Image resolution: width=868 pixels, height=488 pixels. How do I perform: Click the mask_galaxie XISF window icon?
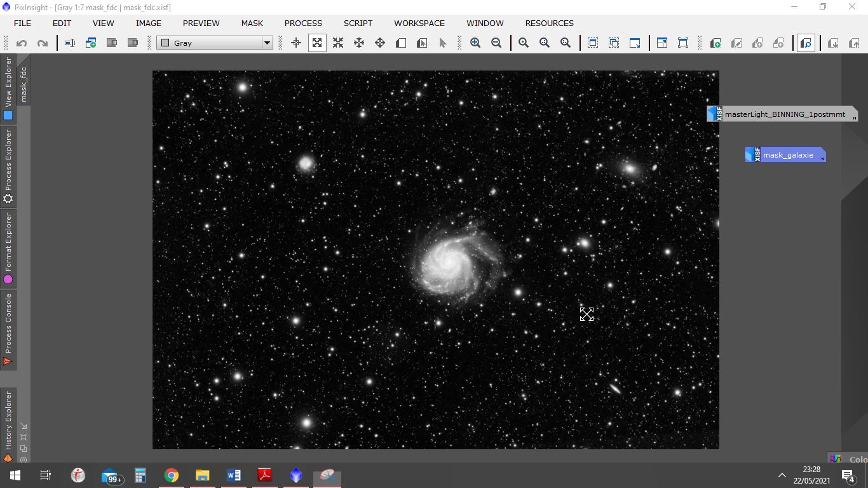[x=753, y=154]
